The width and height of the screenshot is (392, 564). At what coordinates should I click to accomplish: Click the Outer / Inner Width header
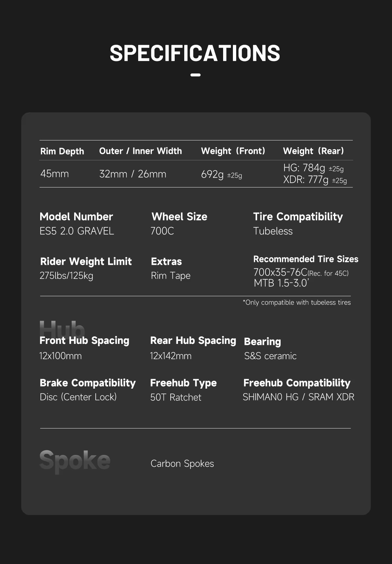(x=140, y=151)
